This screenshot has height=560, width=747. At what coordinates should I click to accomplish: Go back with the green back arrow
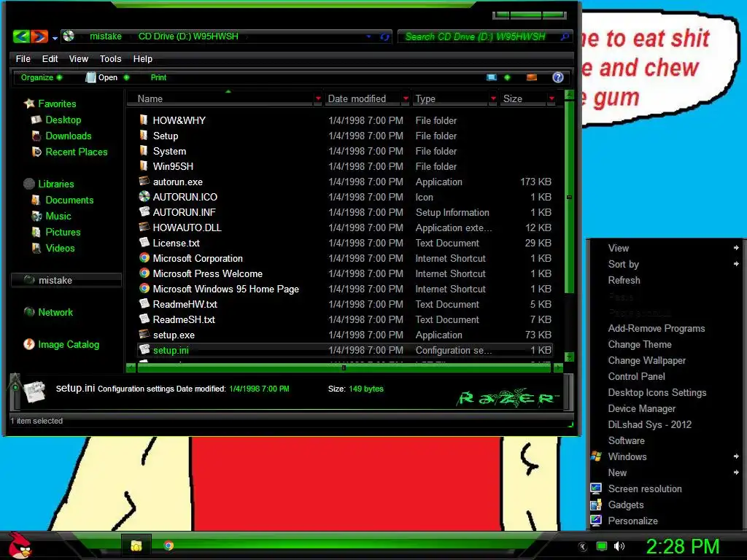[21, 36]
